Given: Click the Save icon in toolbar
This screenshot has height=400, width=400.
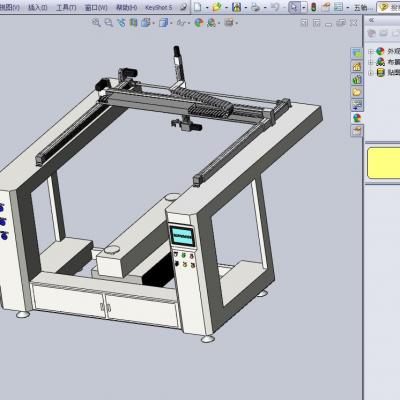Looking at the screenshot, I should coord(236,7).
